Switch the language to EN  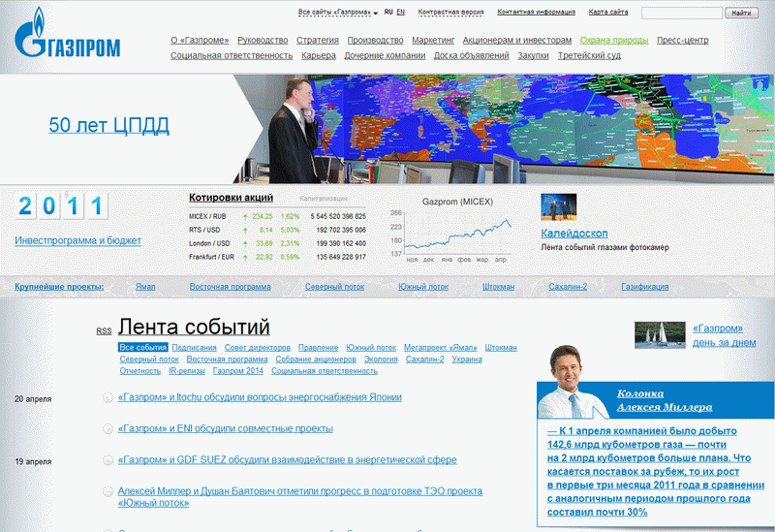[400, 12]
